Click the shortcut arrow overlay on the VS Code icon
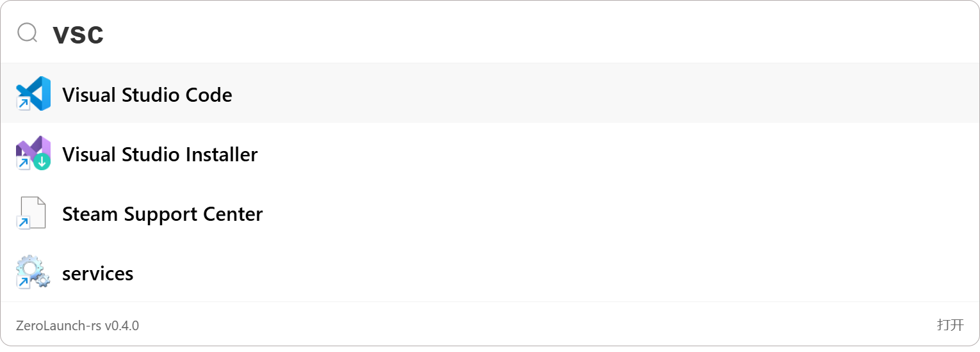This screenshot has width=980, height=352. click(23, 104)
